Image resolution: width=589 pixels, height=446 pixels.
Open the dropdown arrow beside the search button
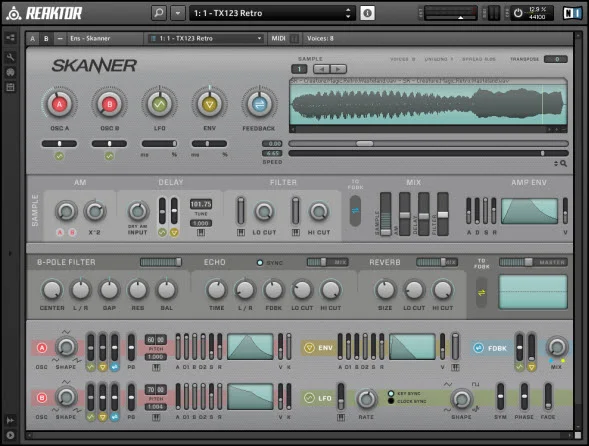178,13
